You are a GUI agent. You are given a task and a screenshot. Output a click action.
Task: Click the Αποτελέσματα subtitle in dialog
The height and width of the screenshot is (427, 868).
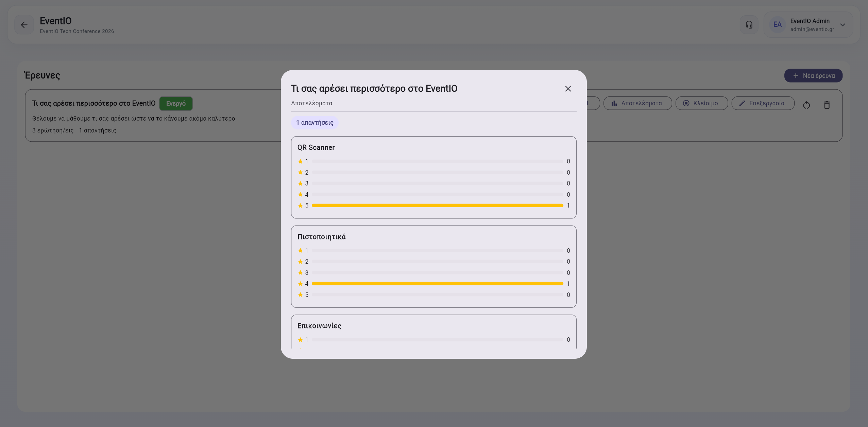coord(311,103)
